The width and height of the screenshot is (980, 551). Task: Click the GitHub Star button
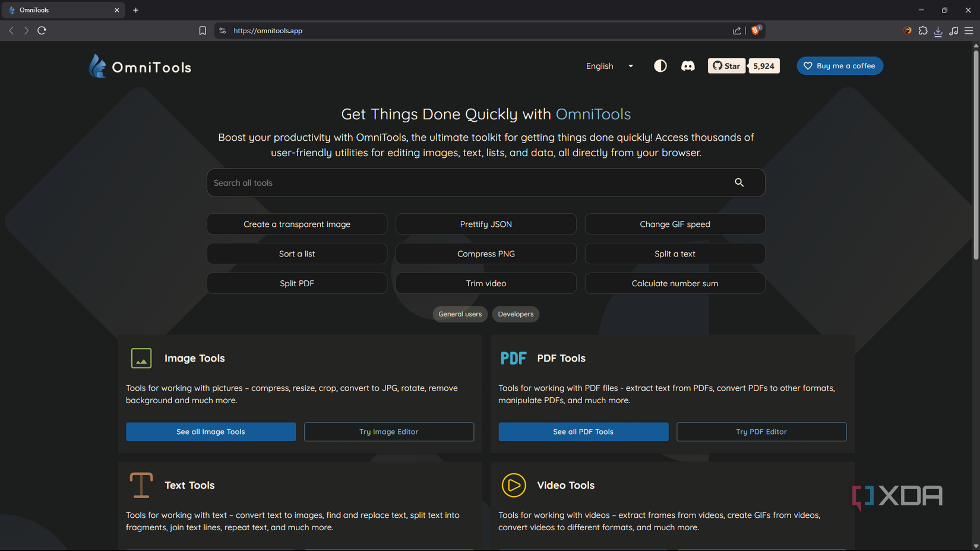[726, 66]
